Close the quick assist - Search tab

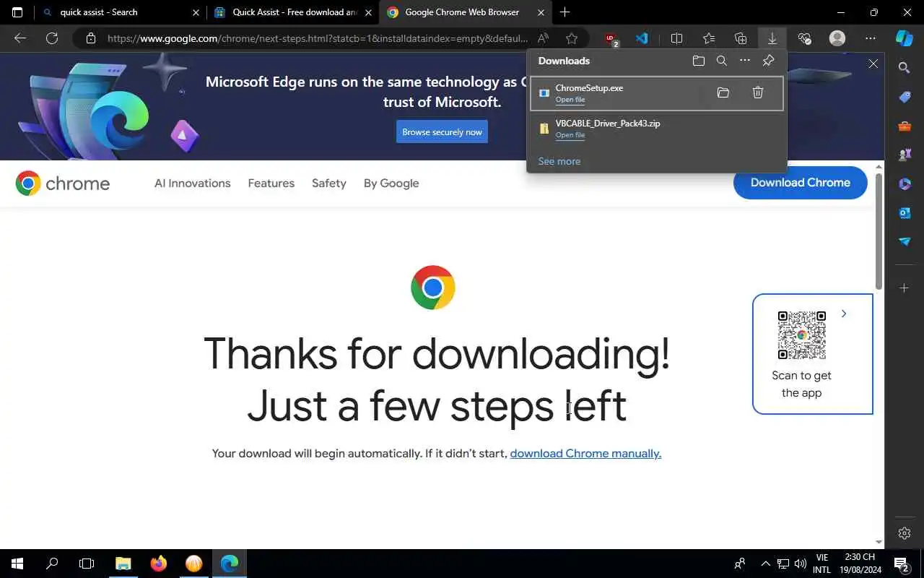click(x=196, y=12)
